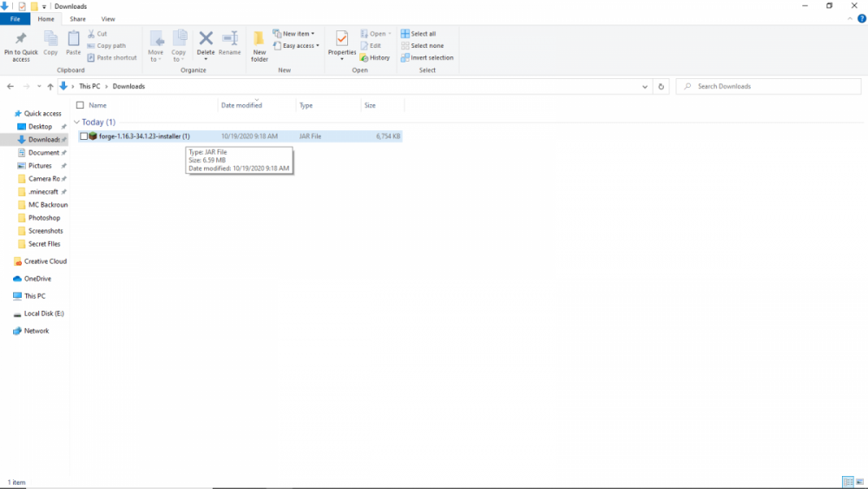Click Invert selection
Viewport: 868px width, 489px height.
(427, 58)
